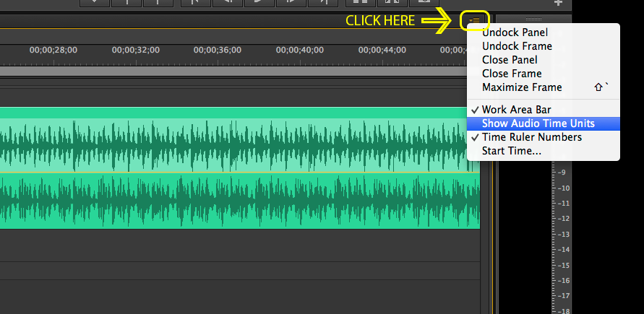Click the -10 dB mark on audio meter
This screenshot has width=644, height=314.
(x=564, y=188)
